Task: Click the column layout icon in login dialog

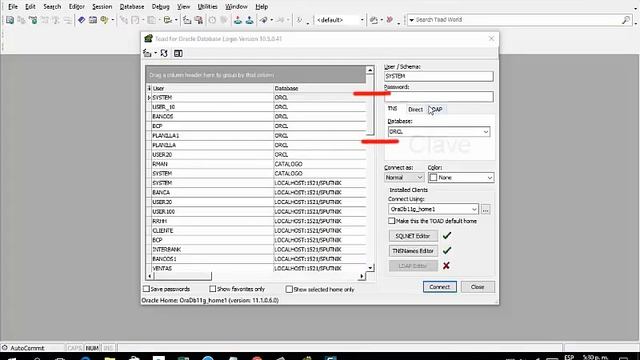Action: (178, 53)
